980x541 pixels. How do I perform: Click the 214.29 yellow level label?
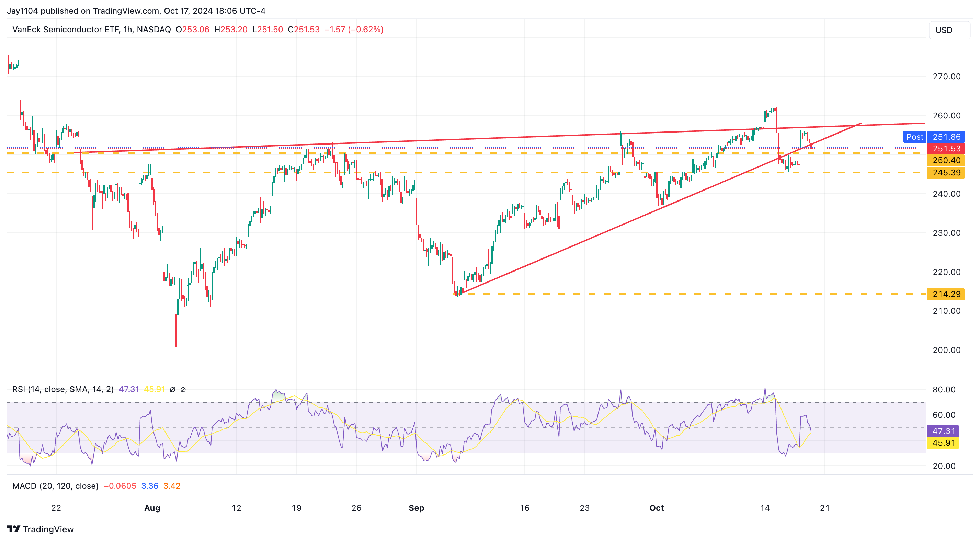(x=946, y=294)
